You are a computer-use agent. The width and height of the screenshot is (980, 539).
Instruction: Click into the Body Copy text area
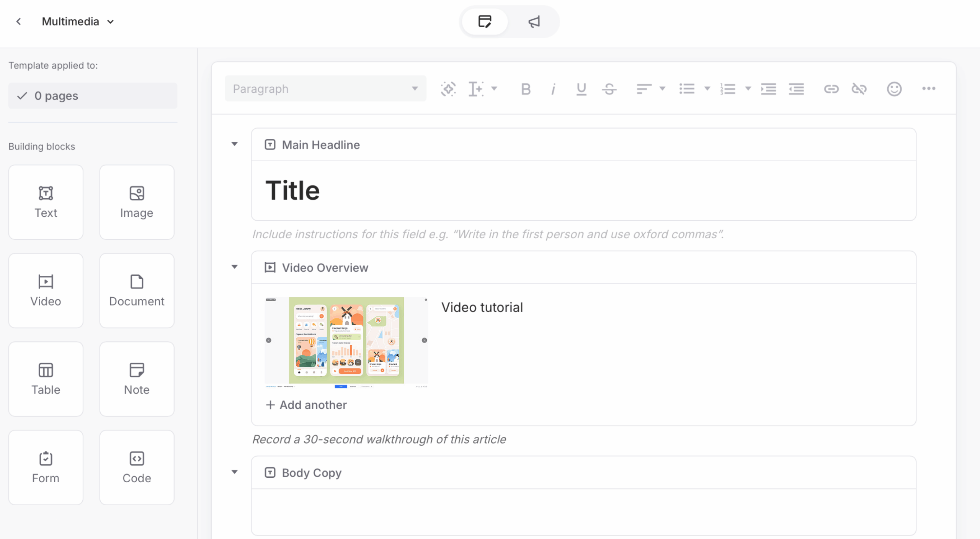(x=583, y=512)
